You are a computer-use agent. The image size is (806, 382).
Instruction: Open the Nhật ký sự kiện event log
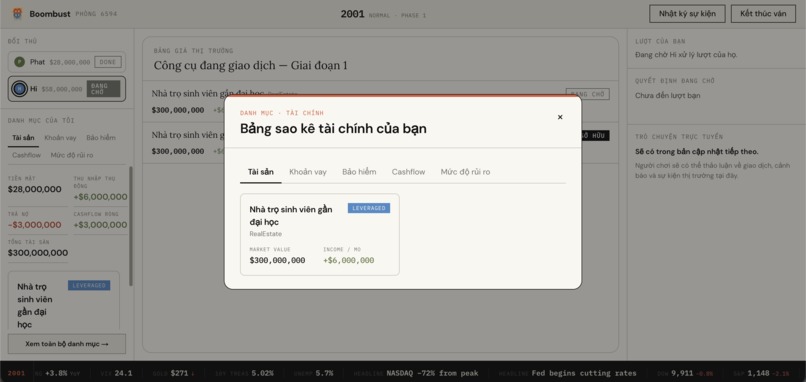click(x=687, y=14)
